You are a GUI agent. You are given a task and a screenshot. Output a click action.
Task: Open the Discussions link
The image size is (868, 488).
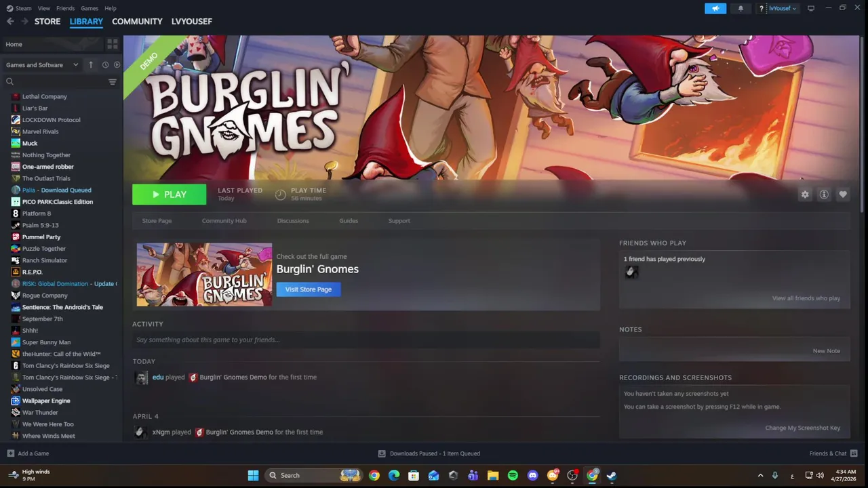pos(293,221)
